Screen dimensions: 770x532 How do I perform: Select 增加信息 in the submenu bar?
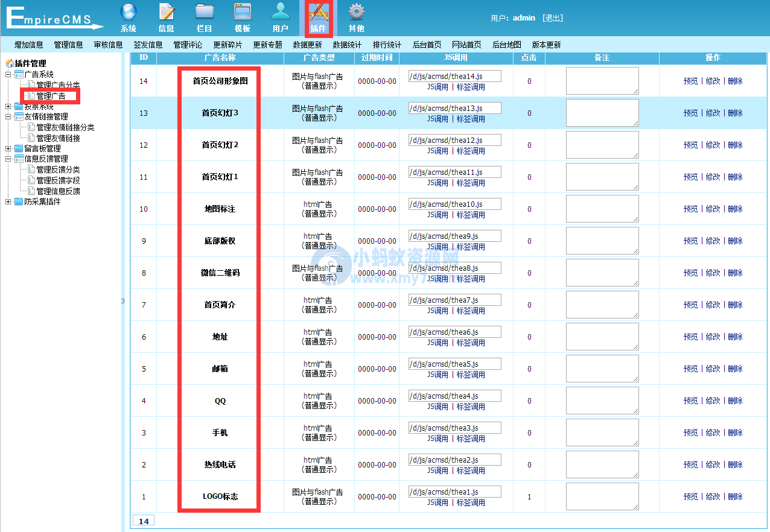pyautogui.click(x=29, y=45)
